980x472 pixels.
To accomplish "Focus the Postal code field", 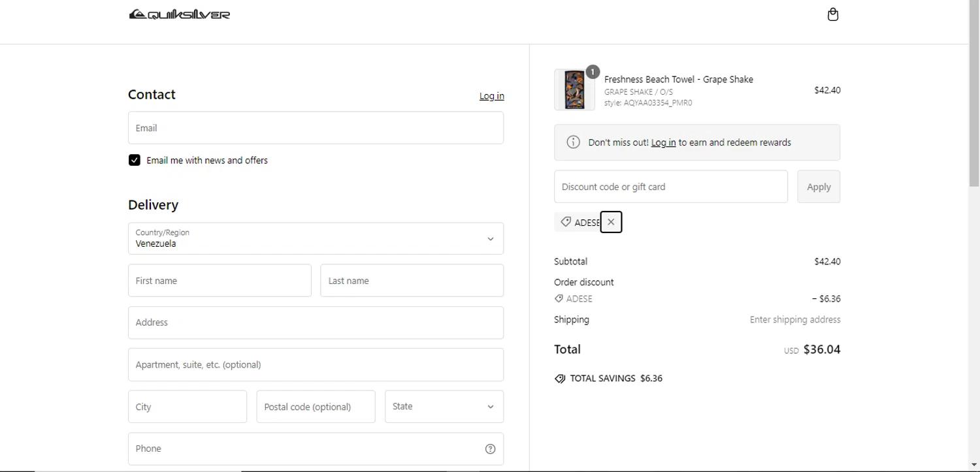I will 316,407.
